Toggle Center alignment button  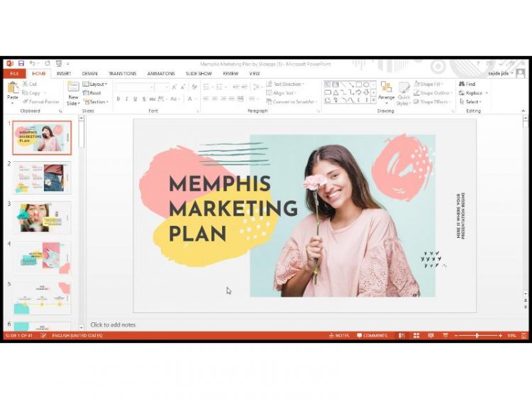pyautogui.click(x=214, y=99)
